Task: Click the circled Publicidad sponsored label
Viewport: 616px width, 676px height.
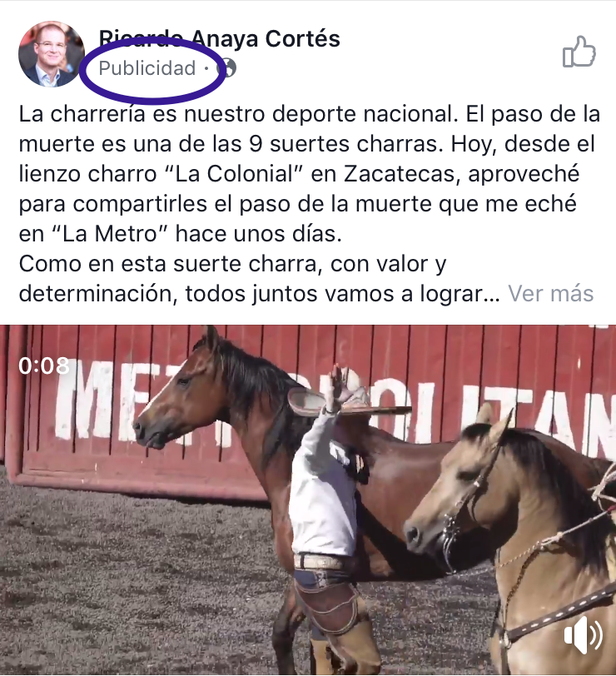Action: pos(147,68)
